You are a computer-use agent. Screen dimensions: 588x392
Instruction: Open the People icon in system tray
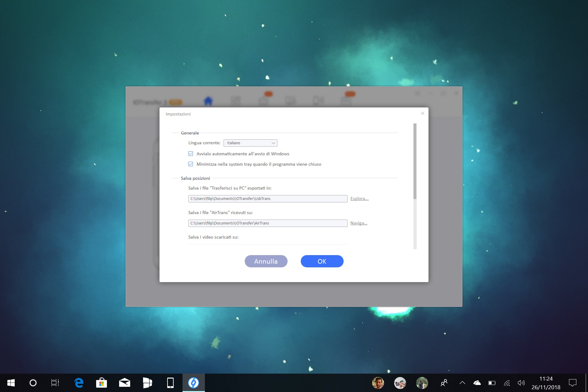(444, 383)
